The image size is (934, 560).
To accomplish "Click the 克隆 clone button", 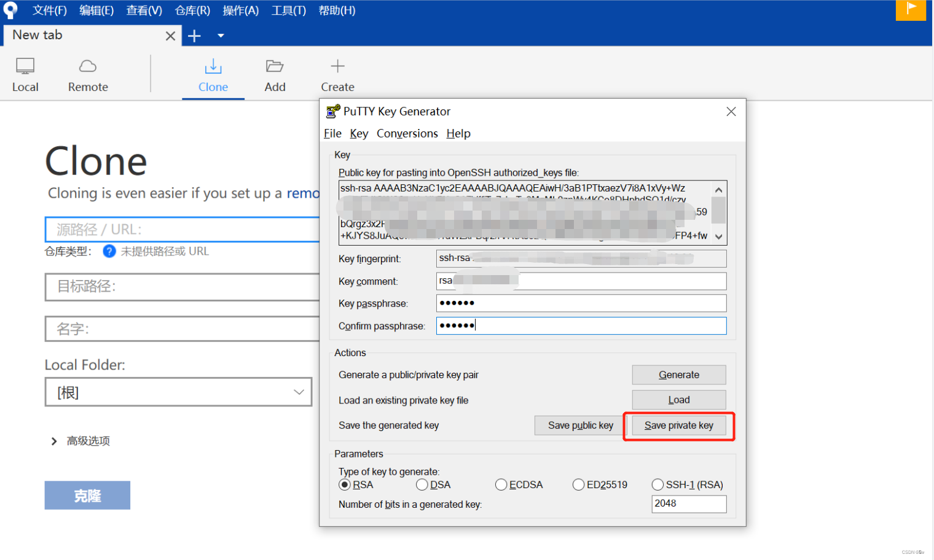I will [87, 495].
